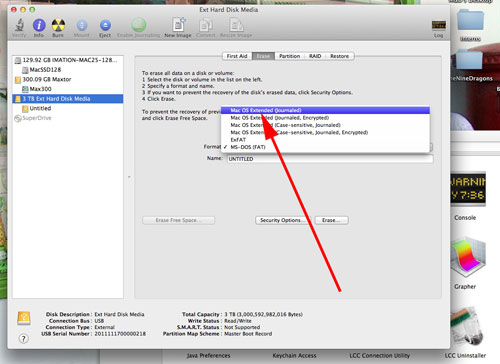Switch to the First Aid tab

pos(237,56)
